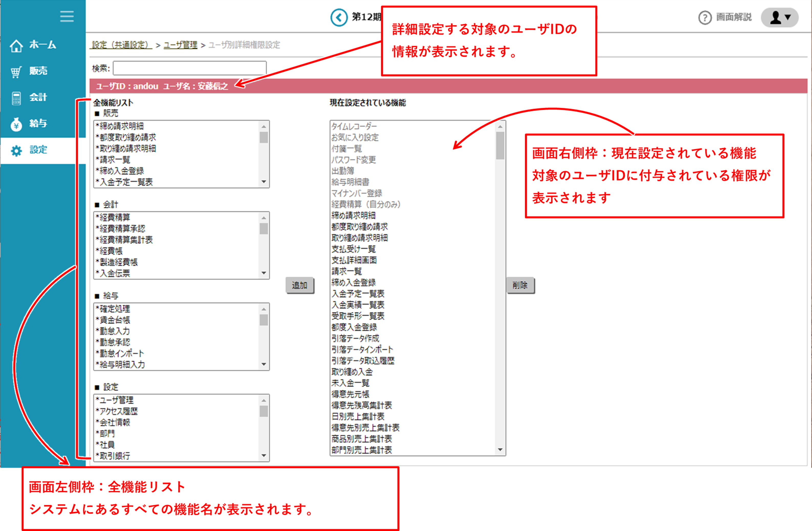Select *製造経費帳 in 会計 list
Screen dimensions: 812x531
pyautogui.click(x=176, y=262)
